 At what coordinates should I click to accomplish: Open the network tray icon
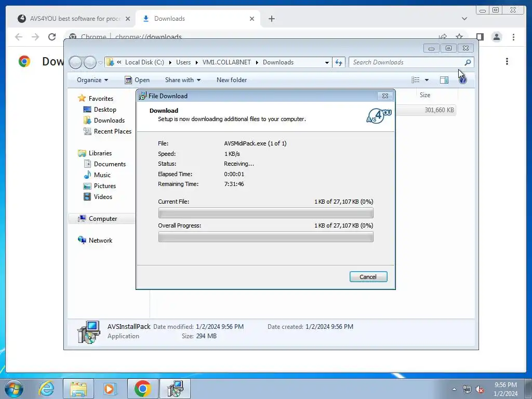point(467,389)
